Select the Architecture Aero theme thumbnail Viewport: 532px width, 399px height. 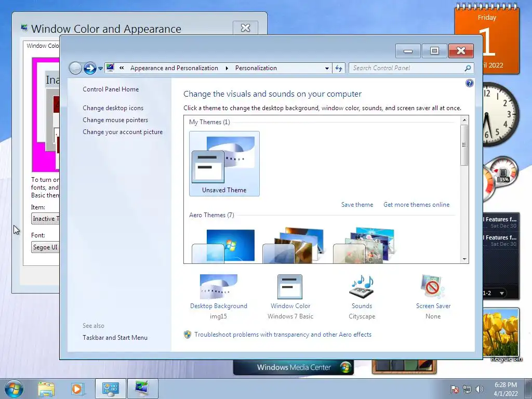coord(293,246)
